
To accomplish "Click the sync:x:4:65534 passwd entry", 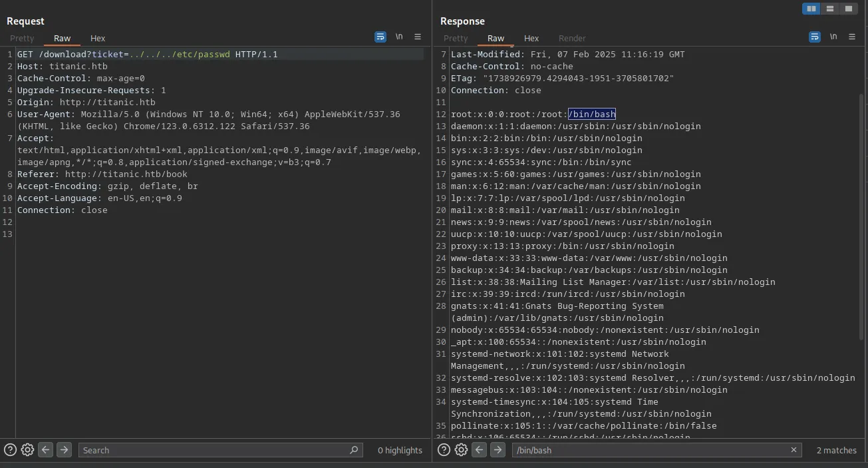I will pos(541,162).
